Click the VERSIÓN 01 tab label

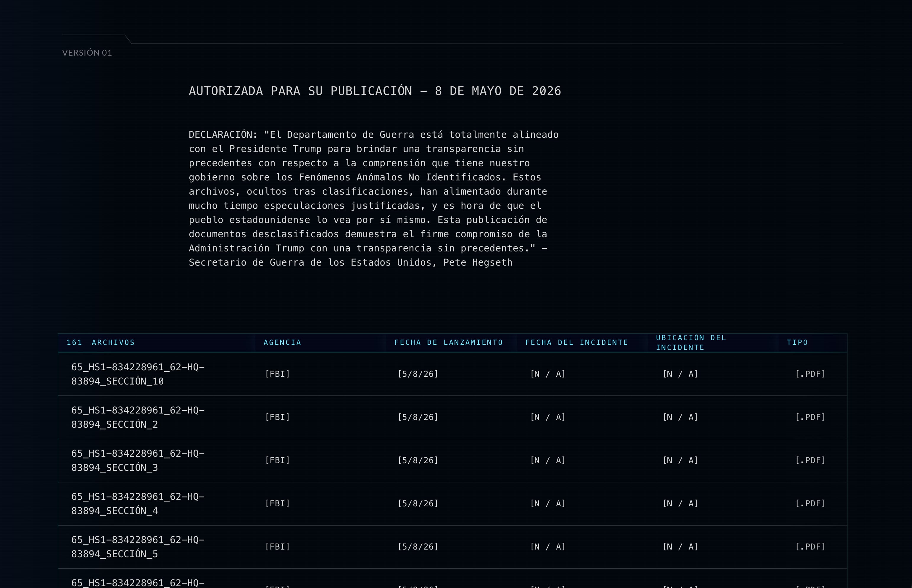click(x=87, y=53)
